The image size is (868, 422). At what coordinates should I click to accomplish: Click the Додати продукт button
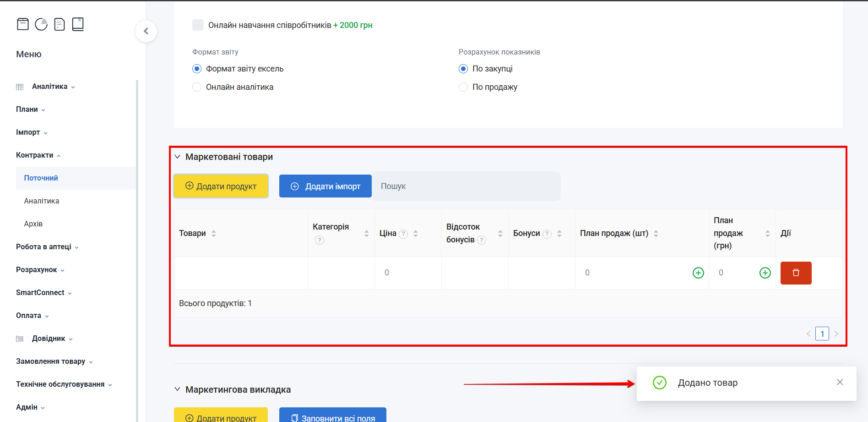click(x=221, y=186)
